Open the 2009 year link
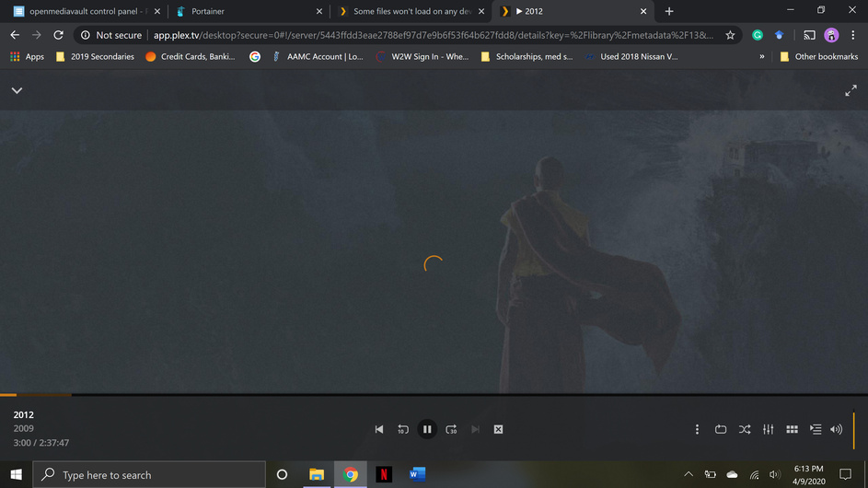 click(24, 428)
